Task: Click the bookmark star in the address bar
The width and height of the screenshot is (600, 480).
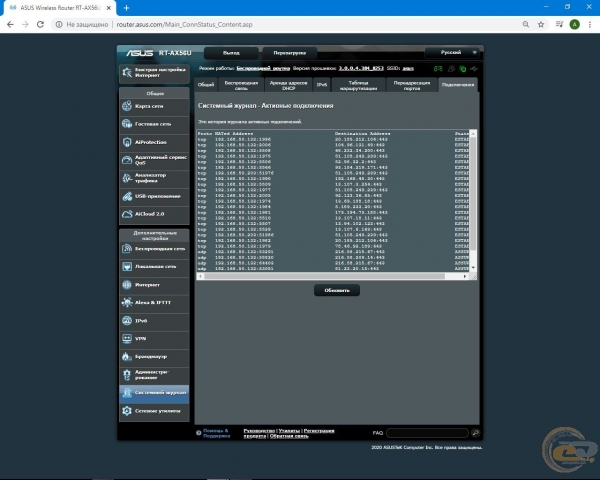Action: pyautogui.click(x=541, y=24)
